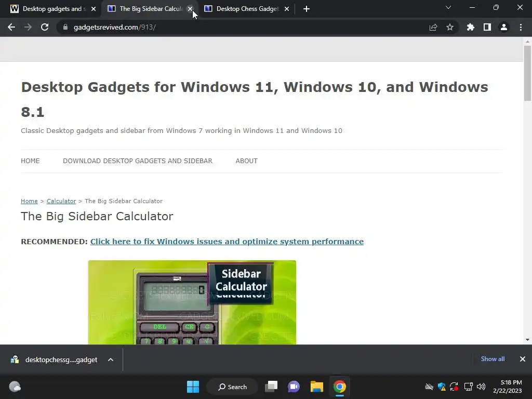Screen dimensions: 532x399
Task: Open the weather widget on taskbar
Action: [x=15, y=387]
